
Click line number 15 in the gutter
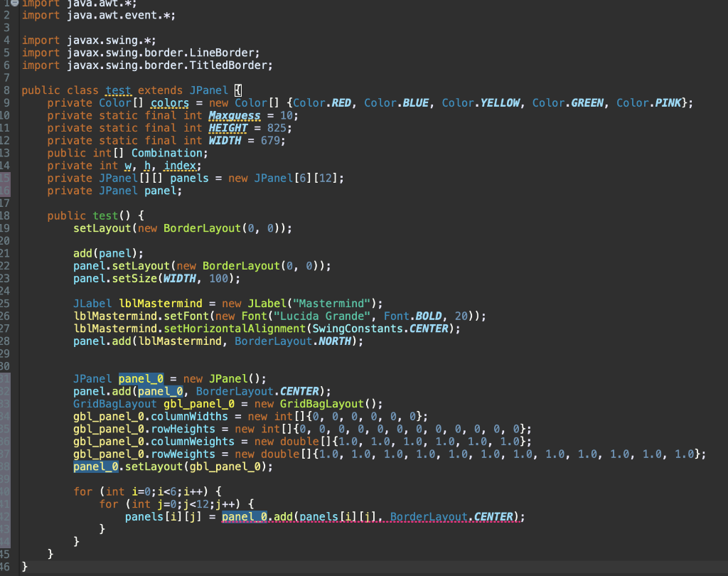click(7, 178)
